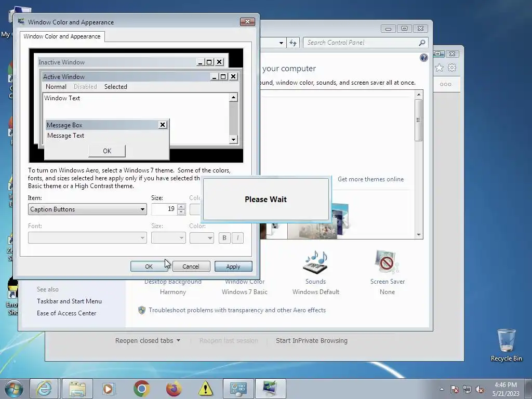This screenshot has width=532, height=399.
Task: Open the yellow warning sign taskbar app
Action: point(206,389)
